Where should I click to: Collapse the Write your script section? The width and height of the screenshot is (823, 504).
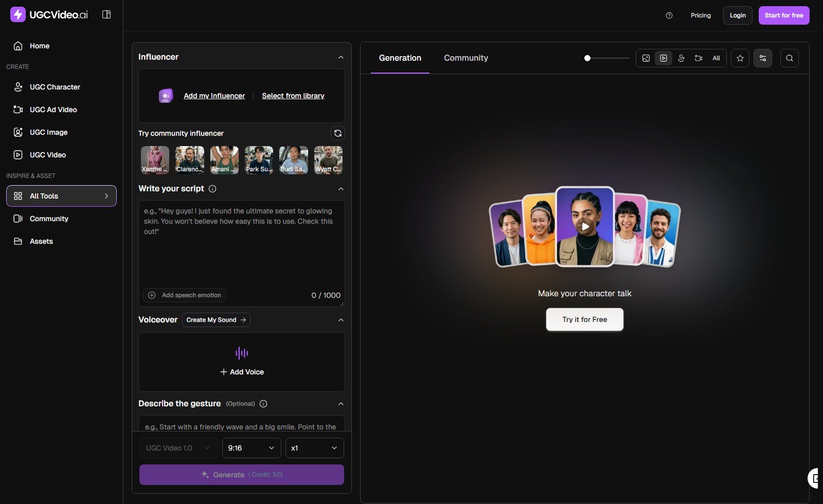(341, 189)
